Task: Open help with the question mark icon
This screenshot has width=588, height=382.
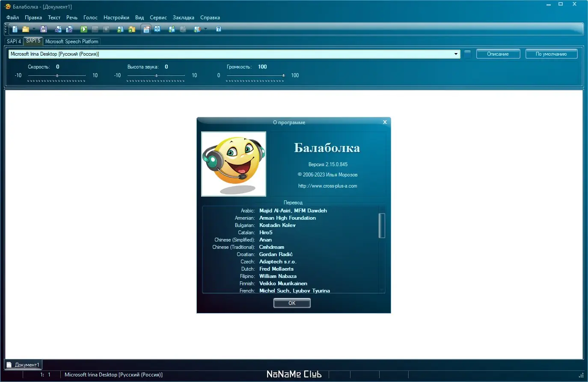Action: click(219, 29)
